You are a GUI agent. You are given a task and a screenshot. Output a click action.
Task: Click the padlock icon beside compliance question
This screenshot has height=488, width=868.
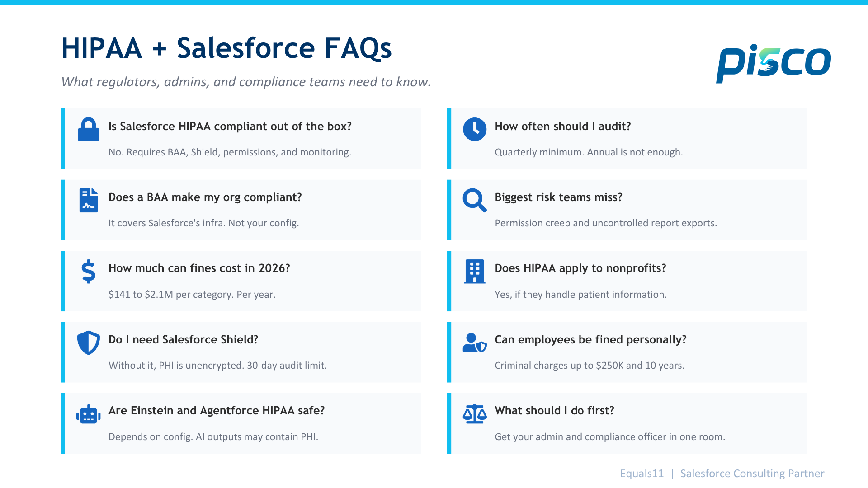tap(89, 130)
